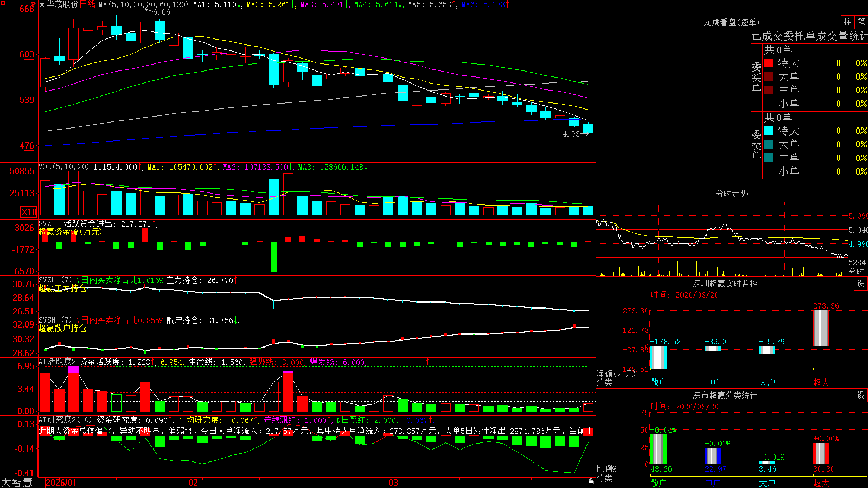Click the -55.79 大户 bar in 实时监控
Screen dimensions: 868x488
click(767, 350)
